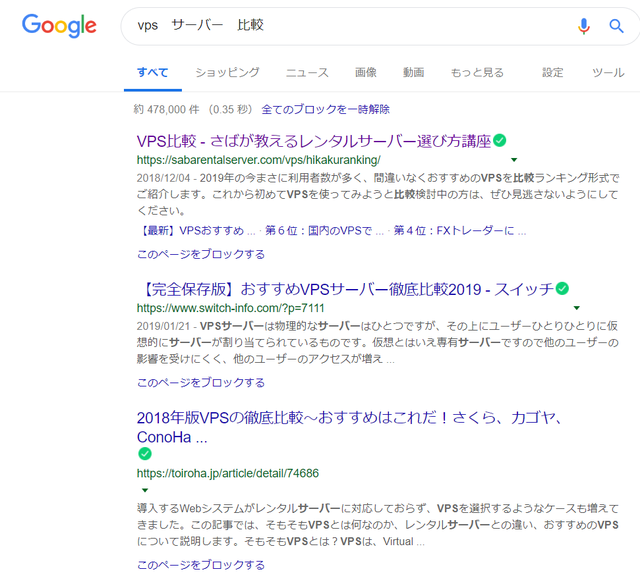
Task: Click このページをブロックする under sabarentalserver result
Action: (x=201, y=254)
